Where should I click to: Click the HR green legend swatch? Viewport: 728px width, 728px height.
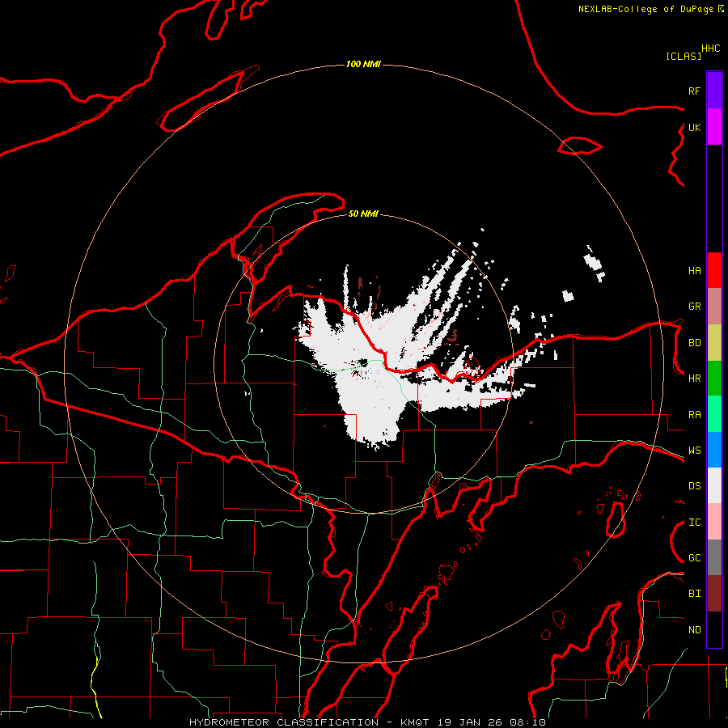click(714, 379)
